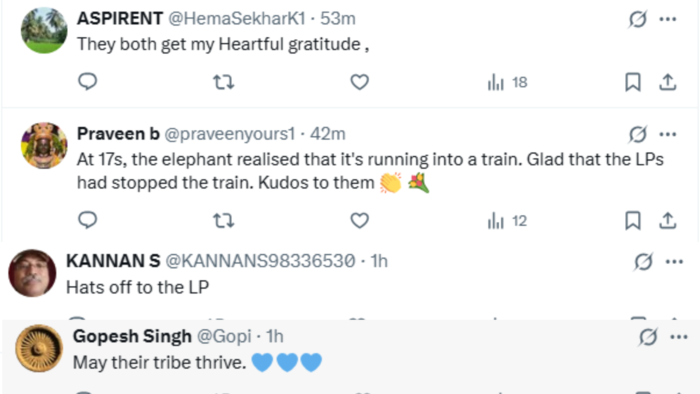This screenshot has height=394, width=700.
Task: Open Gopesh Singh's avatar
Action: pos(39,348)
